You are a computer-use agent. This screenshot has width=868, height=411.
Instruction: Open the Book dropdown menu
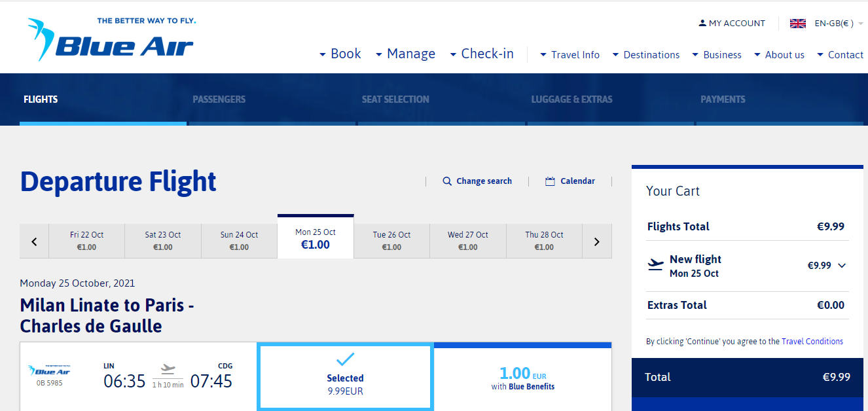click(340, 54)
